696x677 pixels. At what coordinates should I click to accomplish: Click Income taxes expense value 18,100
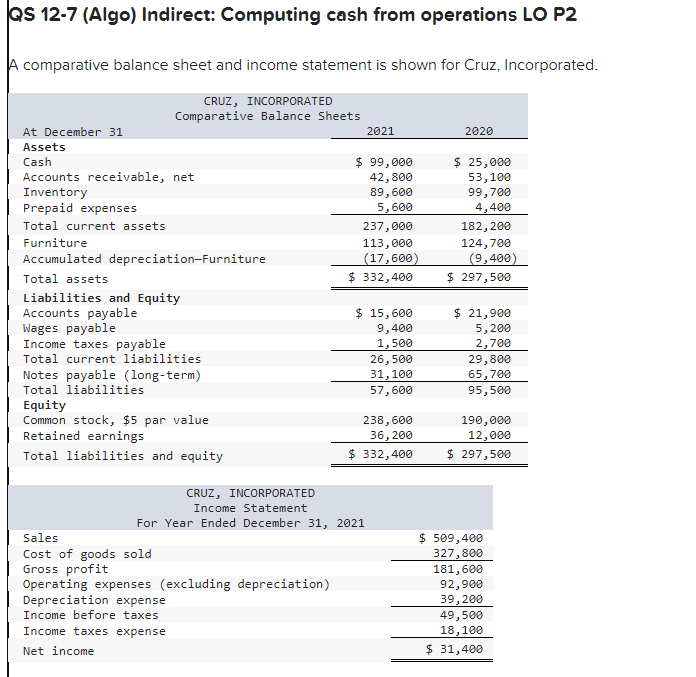tap(461, 630)
